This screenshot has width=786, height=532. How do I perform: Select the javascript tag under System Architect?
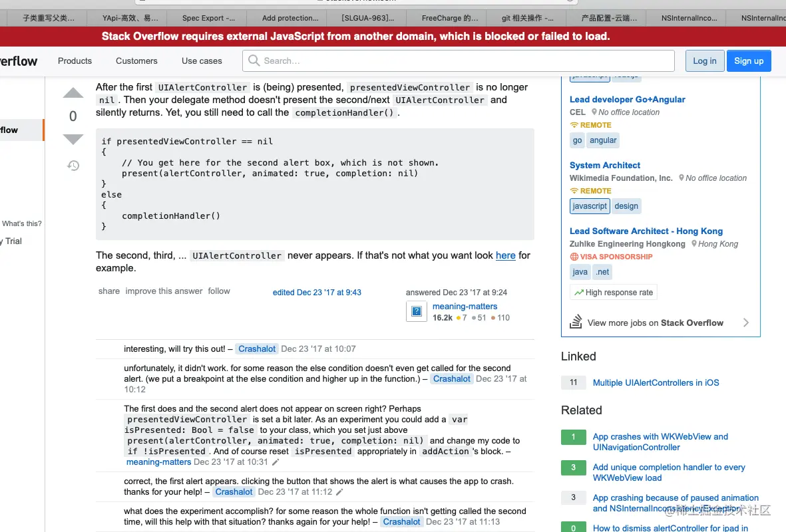click(x=590, y=206)
